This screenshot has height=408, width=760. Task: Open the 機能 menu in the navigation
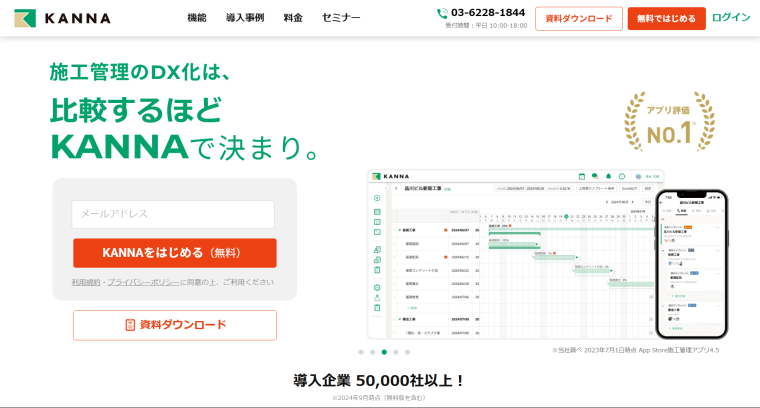(197, 18)
